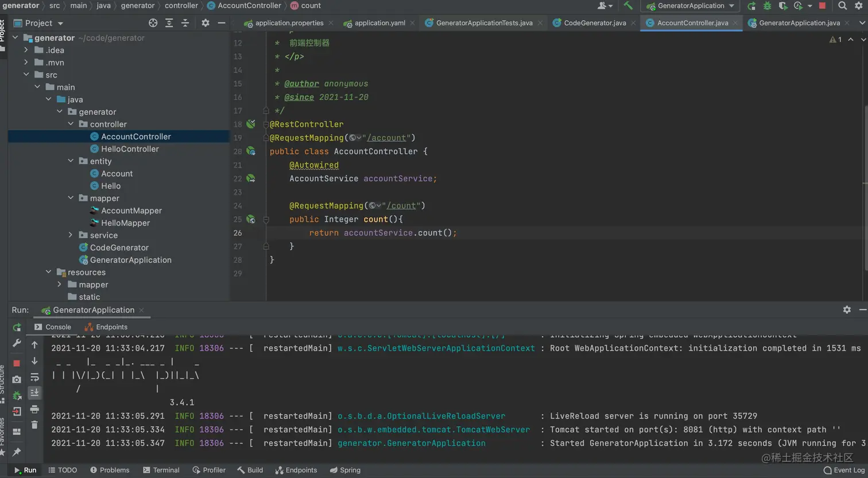Toggle scroll to end in console toolbar
The height and width of the screenshot is (478, 868).
coord(34,393)
